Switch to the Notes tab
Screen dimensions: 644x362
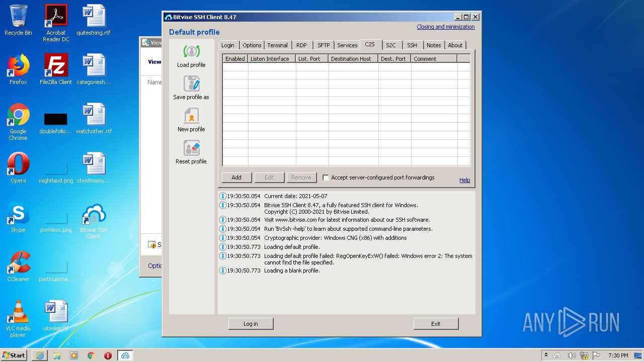pos(434,45)
